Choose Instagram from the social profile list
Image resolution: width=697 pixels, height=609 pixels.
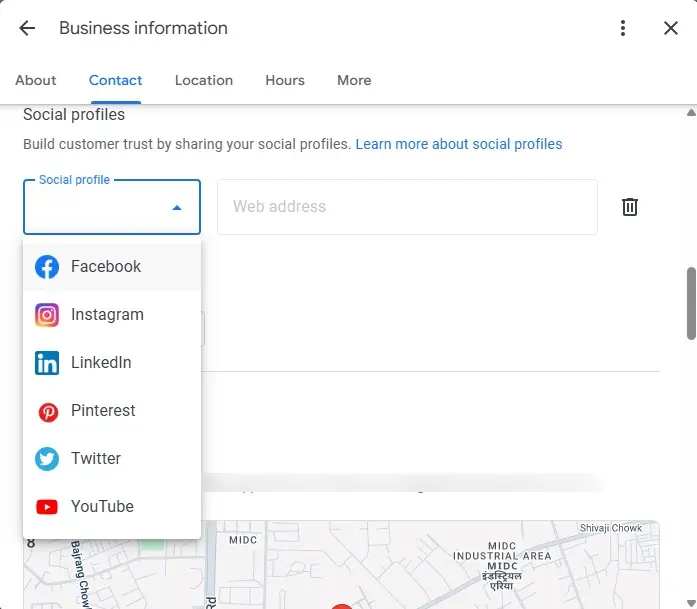coord(112,315)
